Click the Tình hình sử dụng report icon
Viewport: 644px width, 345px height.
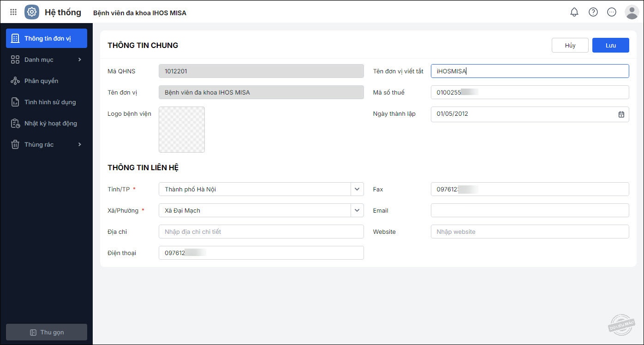15,102
